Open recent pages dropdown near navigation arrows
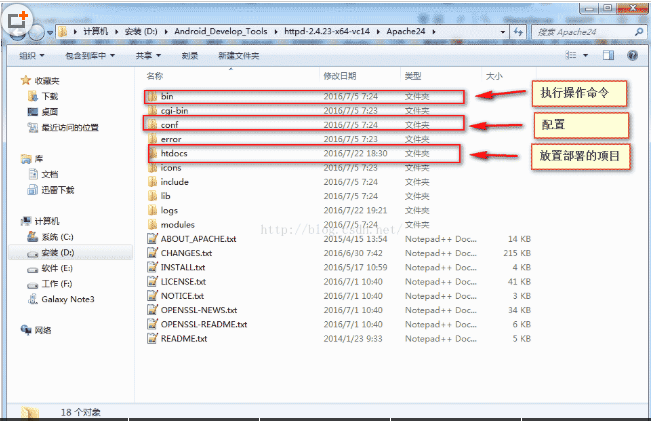This screenshot has height=421, width=651. pos(50,32)
